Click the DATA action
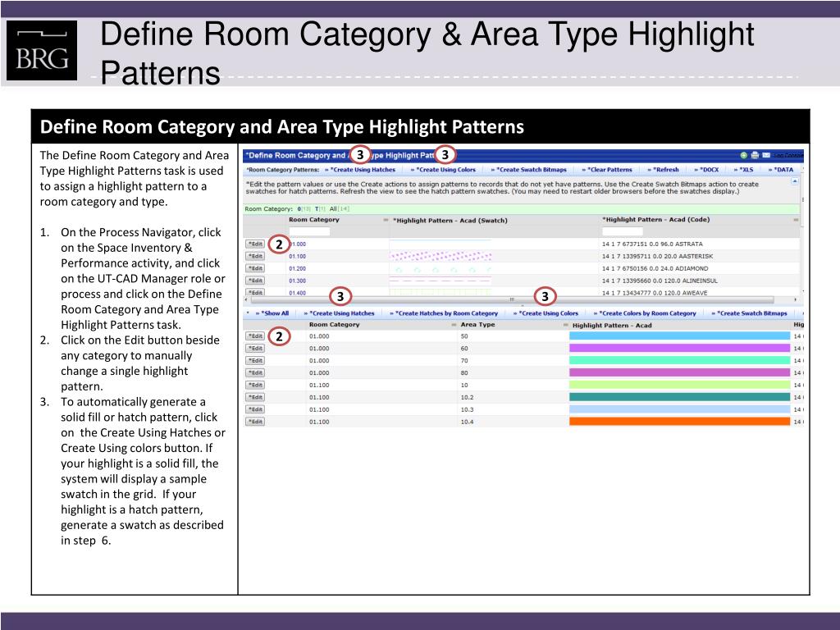840x630 pixels. [x=783, y=170]
